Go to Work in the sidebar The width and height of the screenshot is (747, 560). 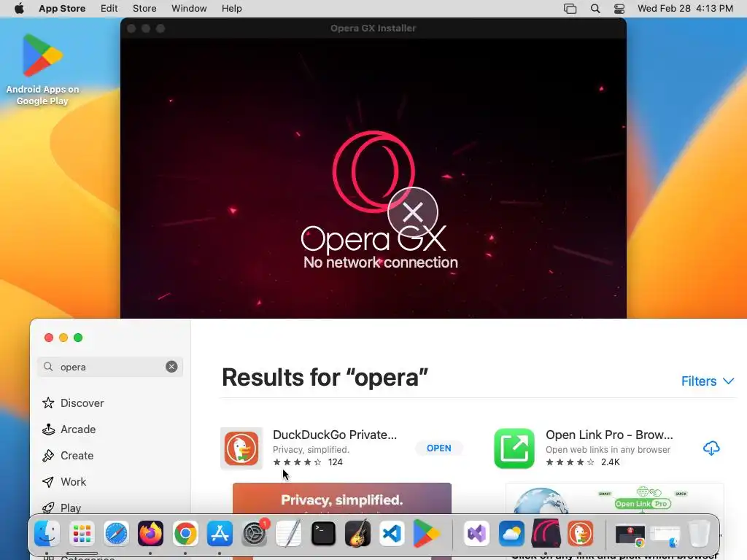click(64, 482)
